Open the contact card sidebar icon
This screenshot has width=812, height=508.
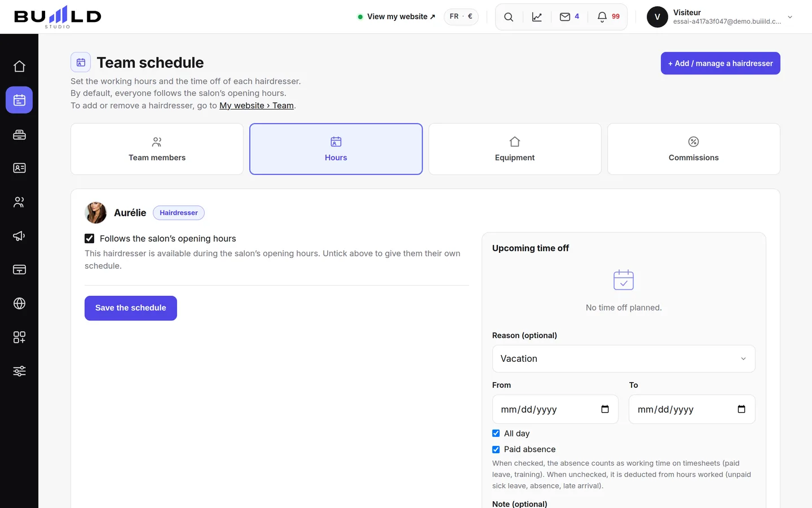pyautogui.click(x=19, y=168)
